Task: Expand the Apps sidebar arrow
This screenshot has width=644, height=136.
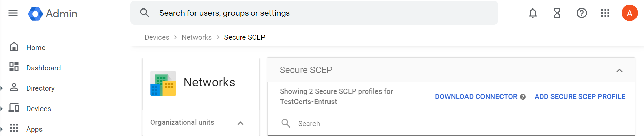Action: (2, 129)
